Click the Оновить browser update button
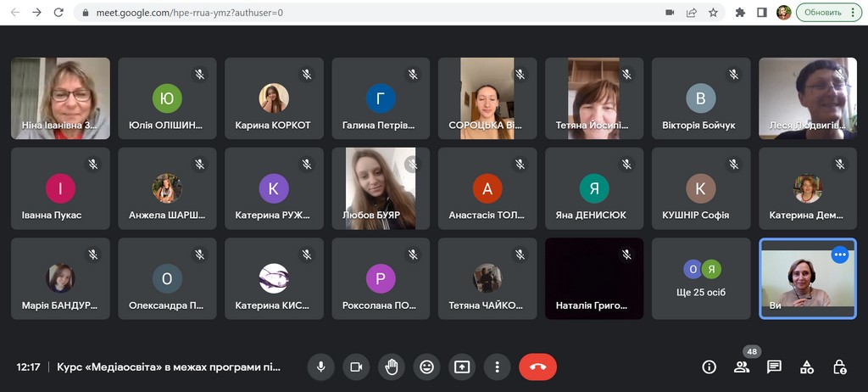The height and width of the screenshot is (392, 868). coord(828,13)
